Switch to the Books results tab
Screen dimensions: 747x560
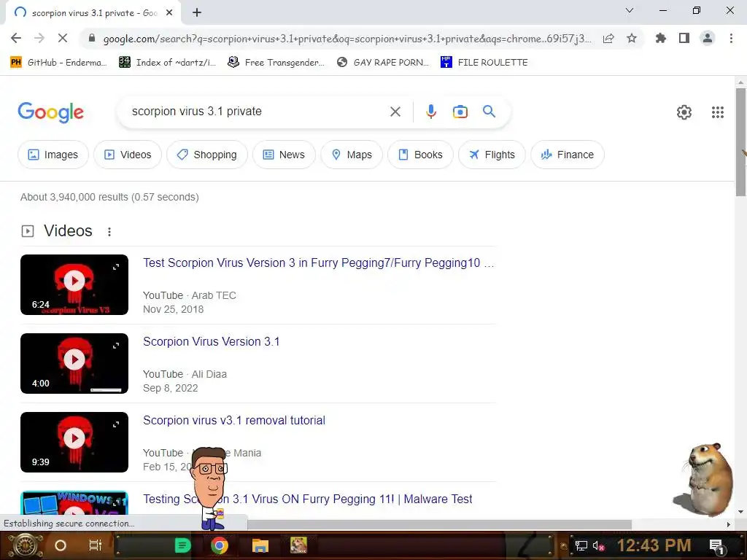tap(420, 155)
